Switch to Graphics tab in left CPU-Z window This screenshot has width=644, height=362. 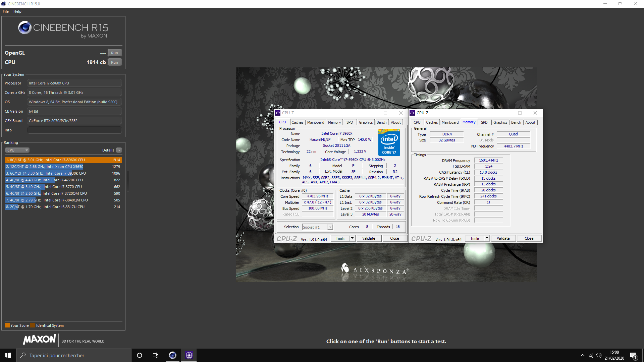[x=366, y=122]
